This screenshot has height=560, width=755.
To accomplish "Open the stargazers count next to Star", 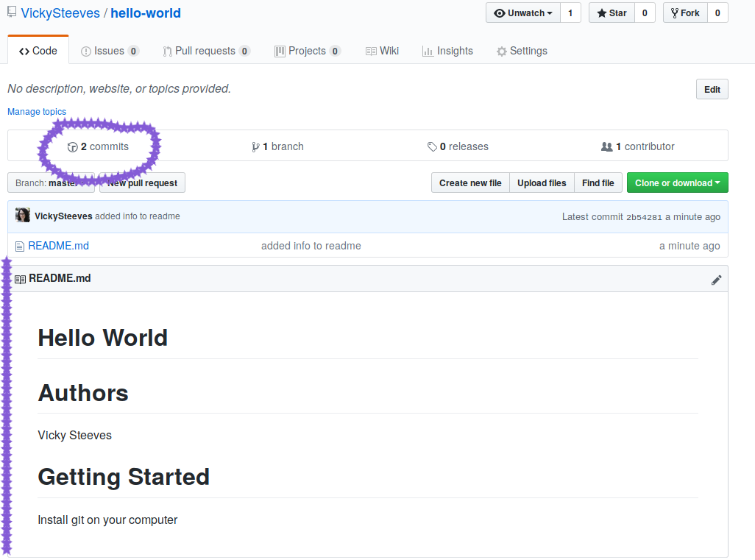I will tap(645, 13).
